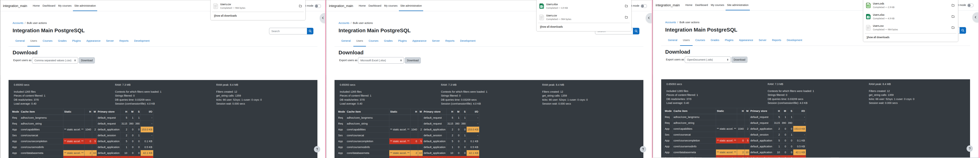980x158 pixels.
Task: Select Users tab in xlsx-export window
Action: pos(360,41)
